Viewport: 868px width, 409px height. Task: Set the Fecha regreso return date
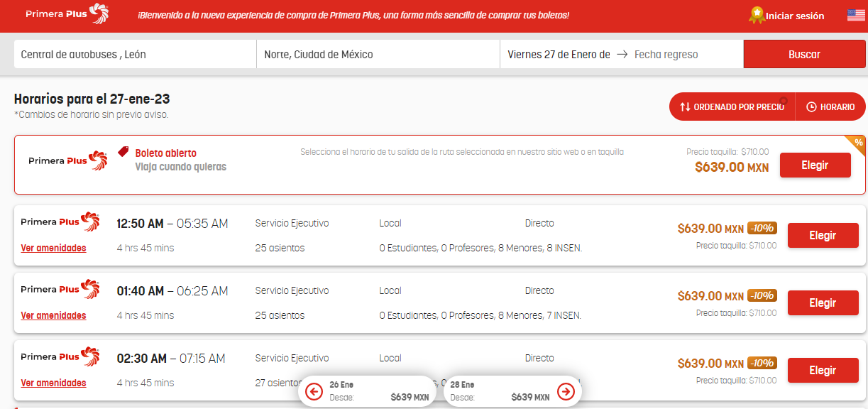666,54
